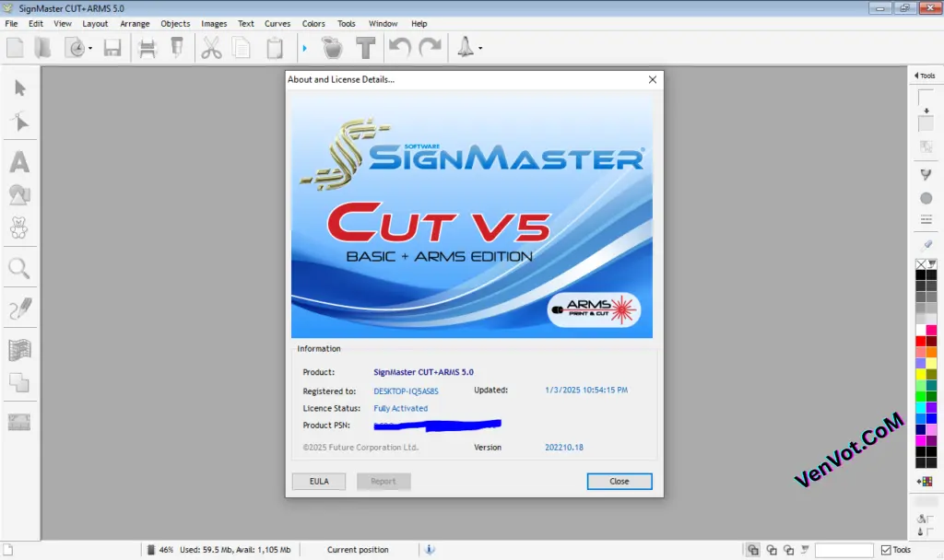Open recent files clock icon
Image resolution: width=944 pixels, height=560 pixels.
point(76,48)
